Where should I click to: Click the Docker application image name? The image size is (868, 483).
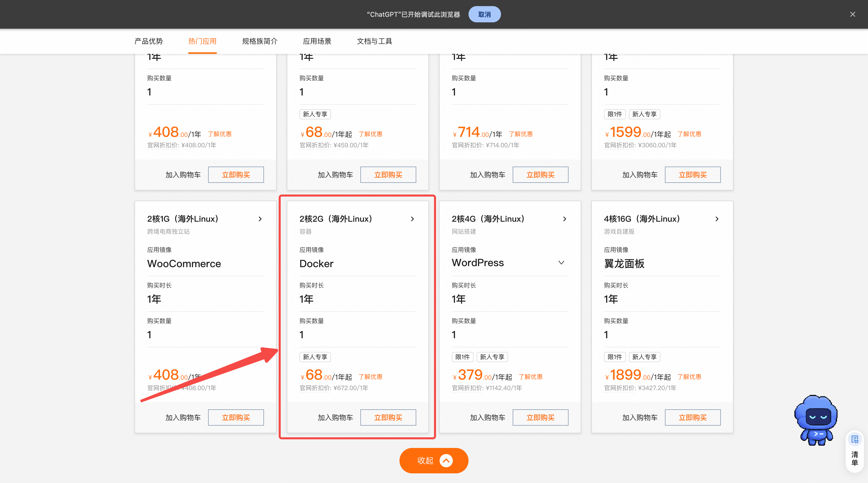tap(316, 264)
